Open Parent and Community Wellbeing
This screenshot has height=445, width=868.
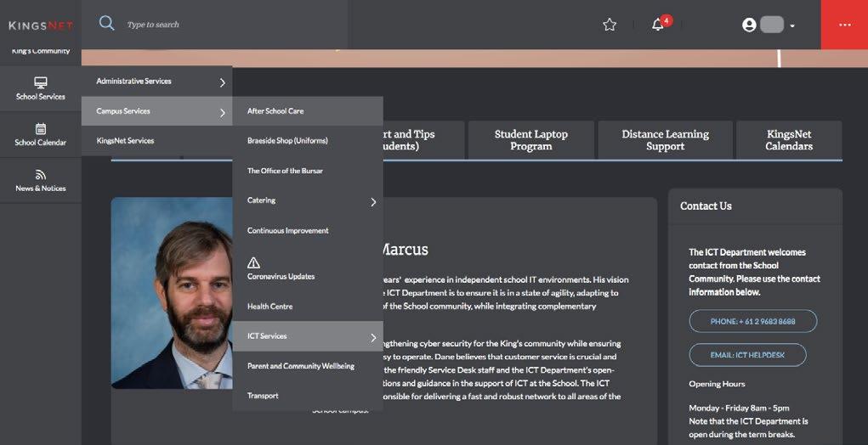308,366
